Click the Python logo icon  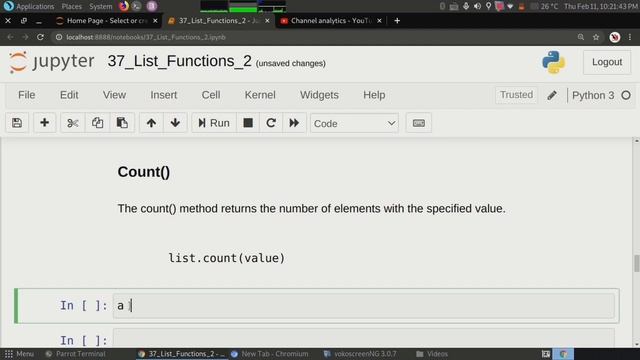tap(553, 62)
